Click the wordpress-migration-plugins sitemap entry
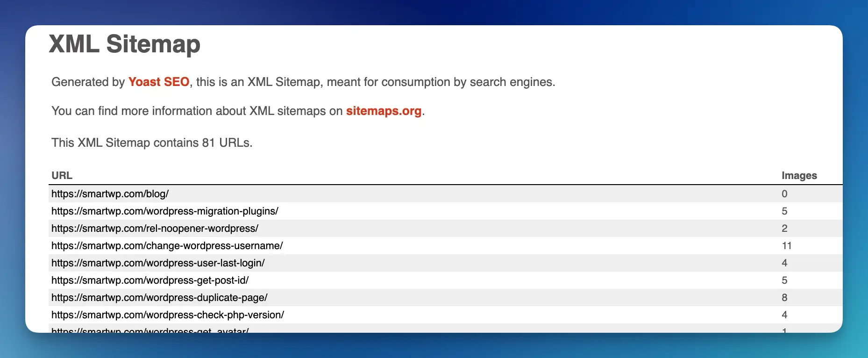Image resolution: width=868 pixels, height=358 pixels. coord(164,211)
